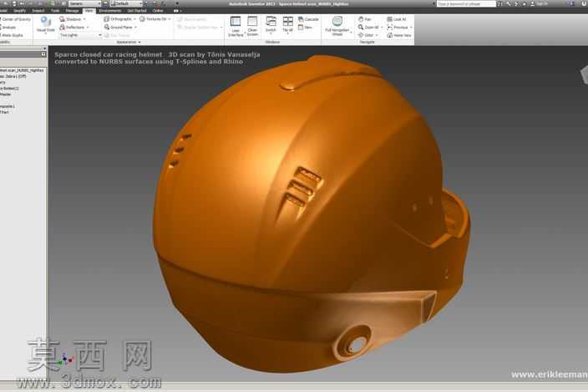Open the Full Navigation Wheel
Image resolution: width=588 pixels, height=392 pixels.
[337, 26]
